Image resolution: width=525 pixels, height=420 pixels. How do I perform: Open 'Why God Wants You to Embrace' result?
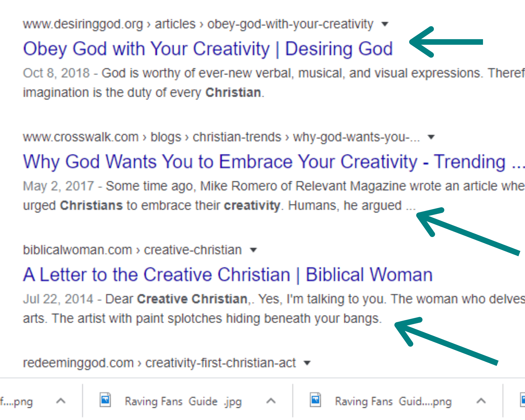click(274, 162)
